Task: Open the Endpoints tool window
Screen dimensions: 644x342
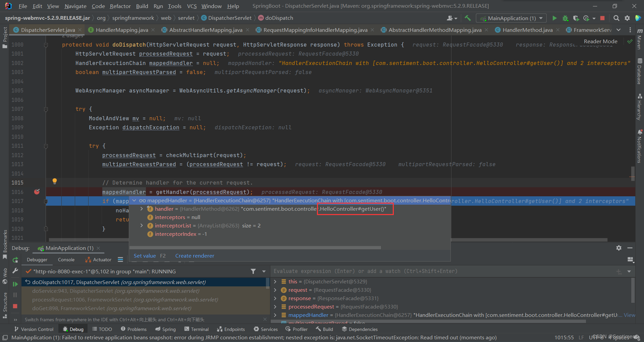Action: [x=231, y=329]
